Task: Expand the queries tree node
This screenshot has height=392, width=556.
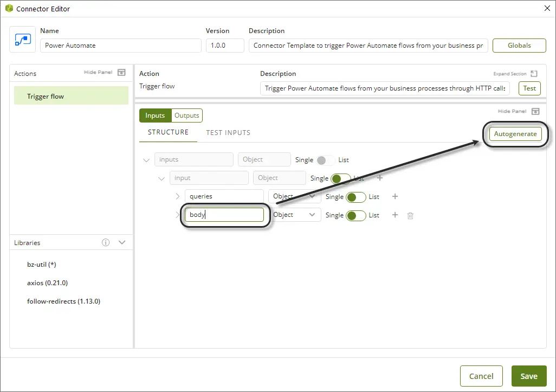Action: click(x=178, y=196)
